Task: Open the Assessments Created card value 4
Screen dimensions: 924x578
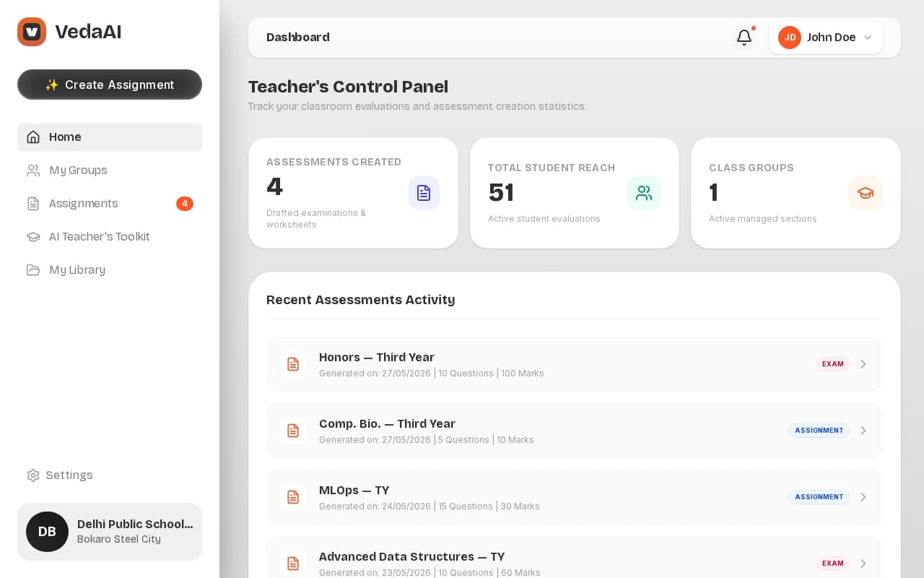Action: point(274,187)
